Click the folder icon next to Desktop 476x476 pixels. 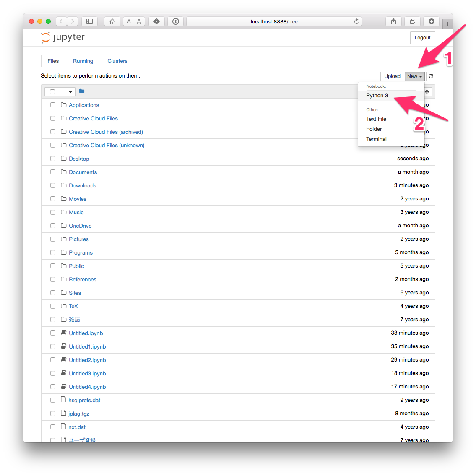tap(63, 158)
